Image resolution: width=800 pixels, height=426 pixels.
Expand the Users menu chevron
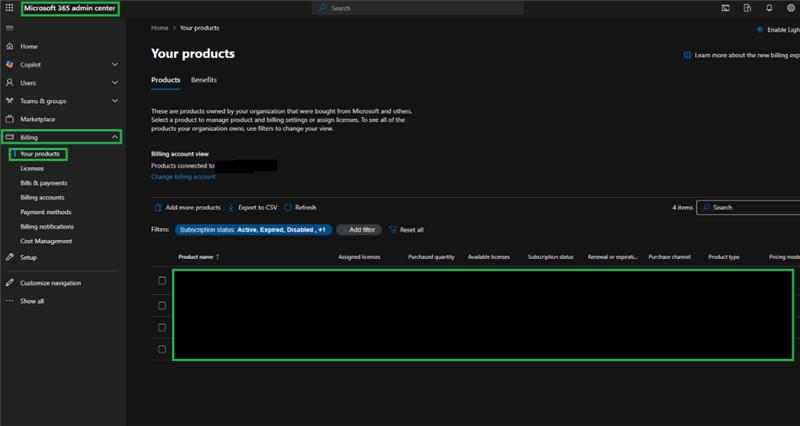pyautogui.click(x=115, y=83)
